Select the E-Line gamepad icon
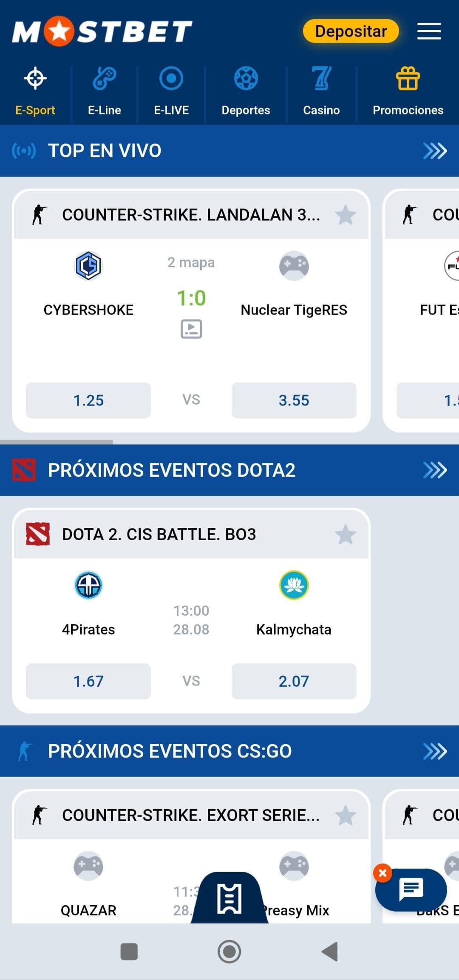Viewport: 459px width, 980px height. coord(104,78)
